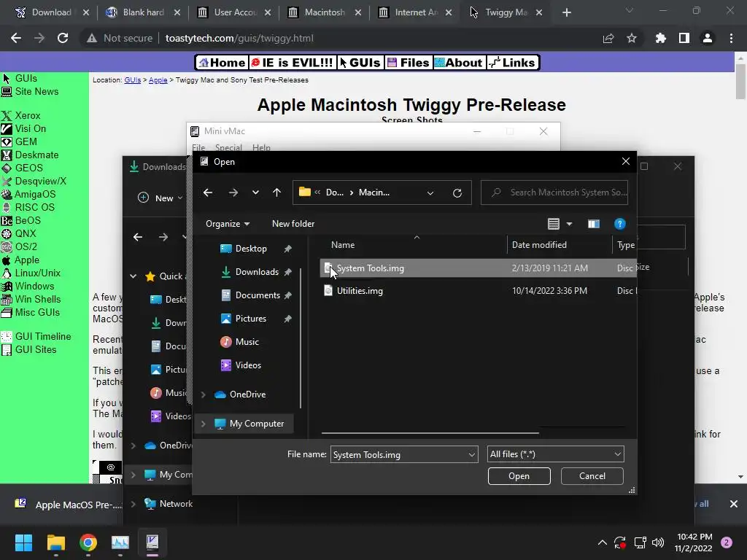Switch to the User Accou browser tab
The image size is (747, 560).
(233, 12)
